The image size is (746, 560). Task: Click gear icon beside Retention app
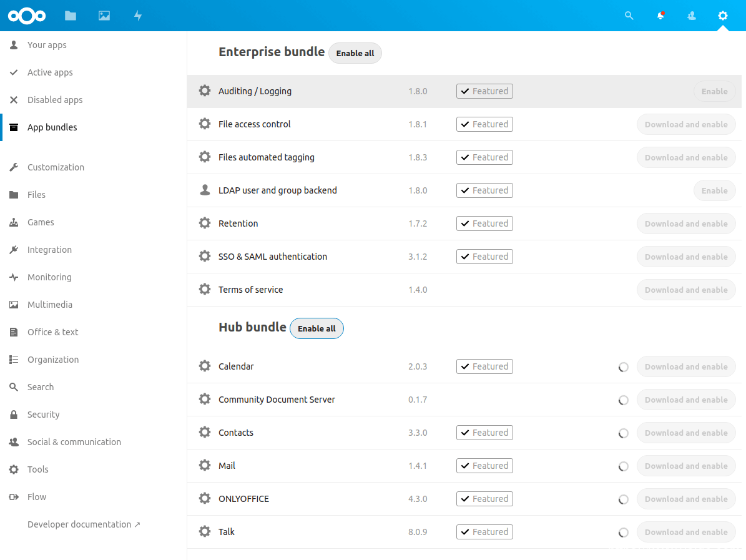tap(205, 223)
